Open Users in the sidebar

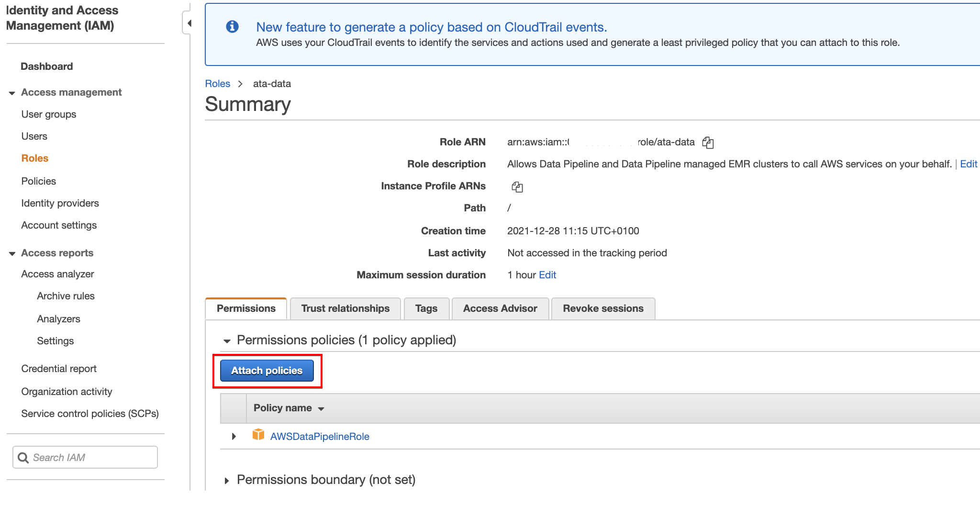(34, 136)
